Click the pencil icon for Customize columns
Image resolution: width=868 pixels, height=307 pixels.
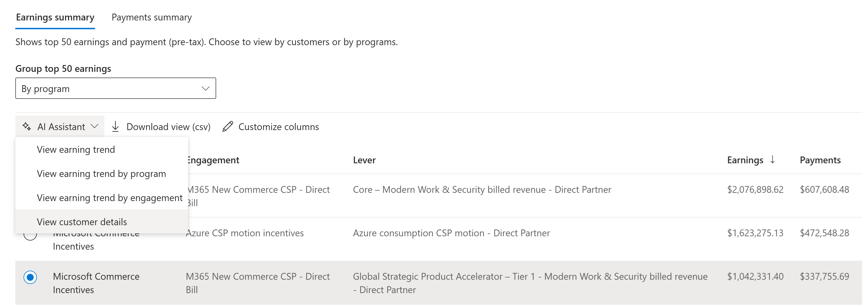point(228,126)
